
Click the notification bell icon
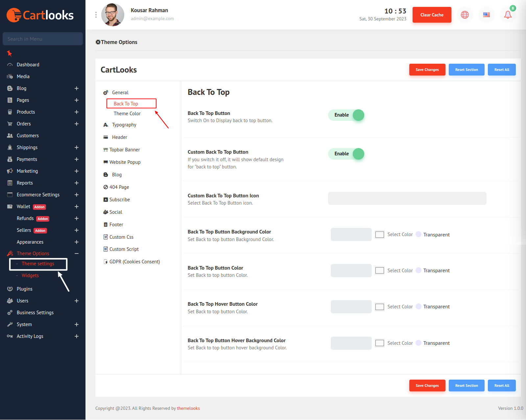[508, 15]
